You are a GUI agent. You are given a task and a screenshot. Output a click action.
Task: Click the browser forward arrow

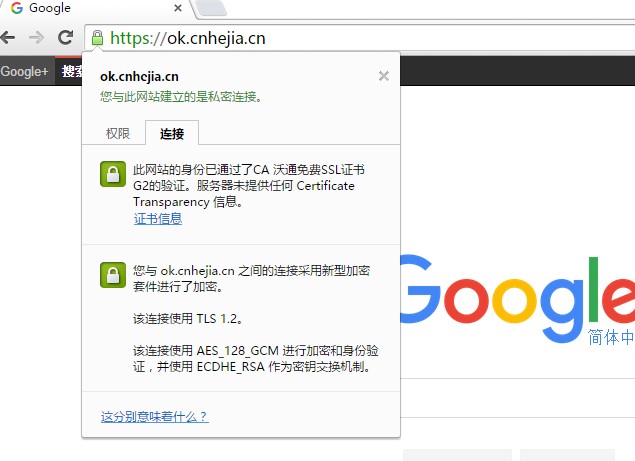(37, 38)
